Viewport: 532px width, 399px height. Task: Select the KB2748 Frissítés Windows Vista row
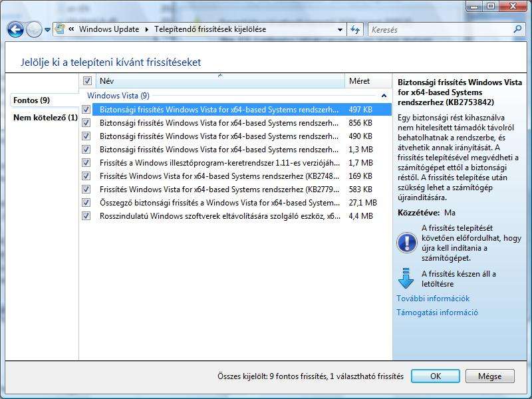[242, 176]
